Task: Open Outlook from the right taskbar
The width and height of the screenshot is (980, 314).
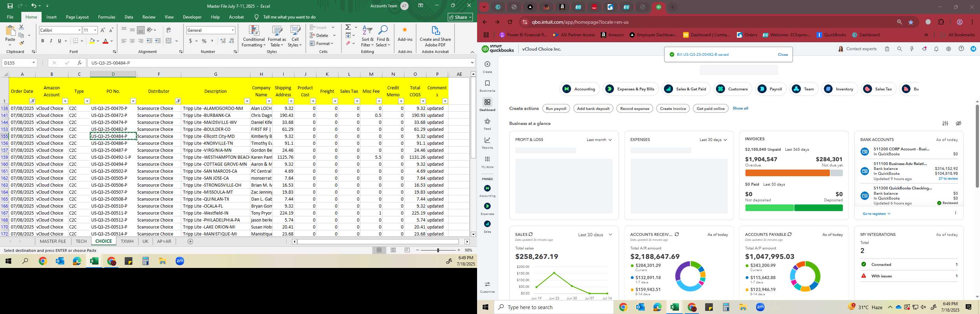Action: [640, 307]
